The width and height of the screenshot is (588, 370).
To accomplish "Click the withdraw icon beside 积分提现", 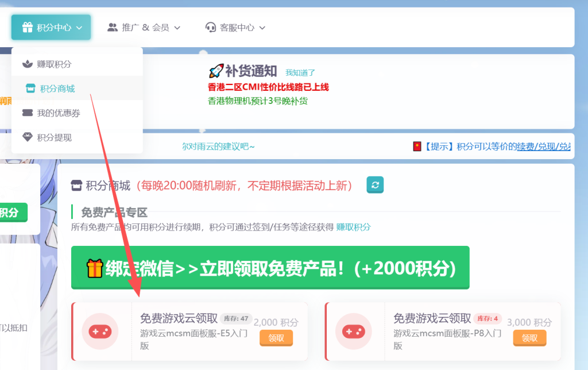I will (27, 137).
